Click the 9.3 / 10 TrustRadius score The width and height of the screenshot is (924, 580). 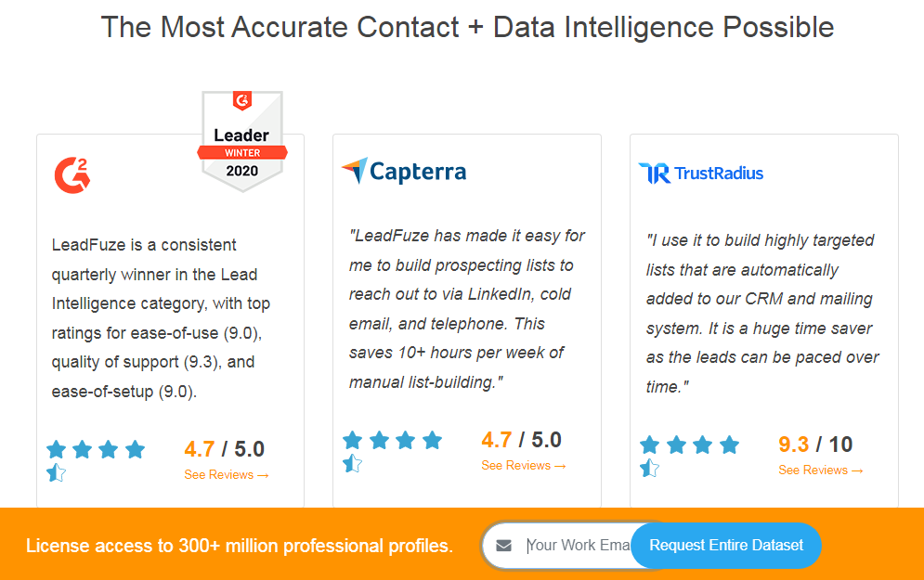(x=815, y=444)
